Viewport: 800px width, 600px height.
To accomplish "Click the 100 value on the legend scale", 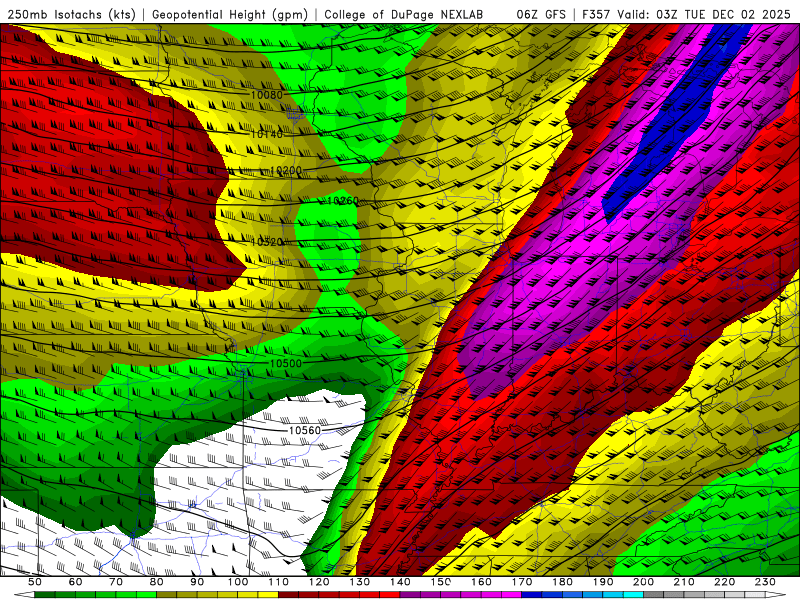I will (238, 582).
